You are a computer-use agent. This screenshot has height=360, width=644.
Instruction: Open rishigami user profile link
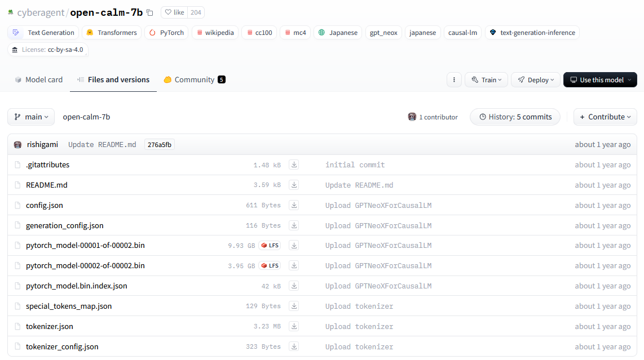tap(42, 144)
